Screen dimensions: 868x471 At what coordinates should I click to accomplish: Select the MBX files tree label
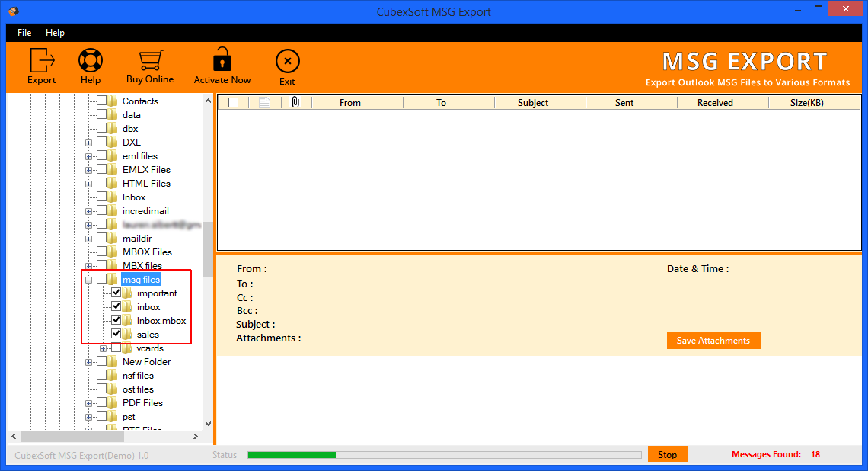click(142, 265)
